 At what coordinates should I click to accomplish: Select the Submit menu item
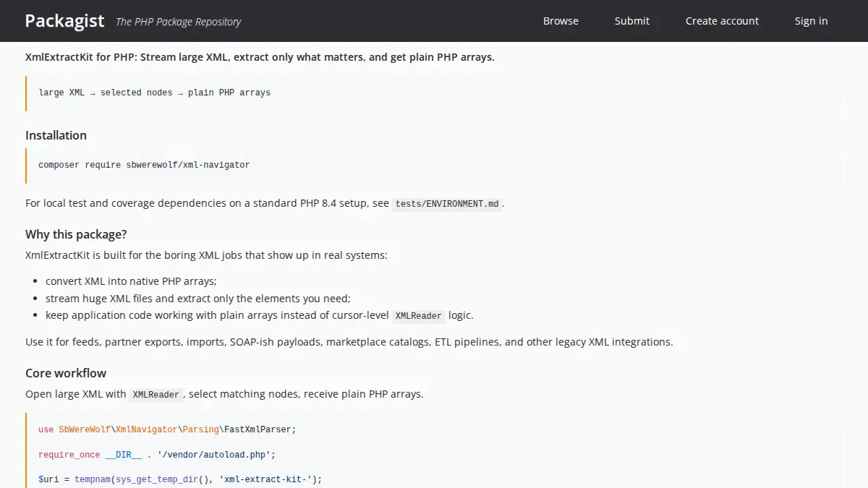coord(631,21)
